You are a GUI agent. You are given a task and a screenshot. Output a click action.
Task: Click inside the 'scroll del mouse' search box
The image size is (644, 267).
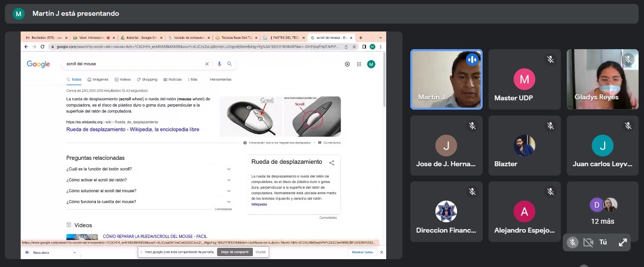pyautogui.click(x=133, y=64)
